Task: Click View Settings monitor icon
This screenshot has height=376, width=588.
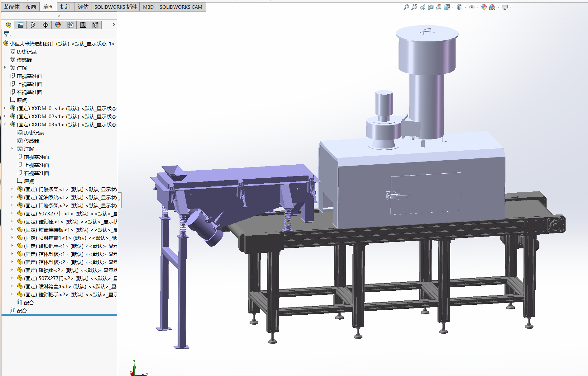Action: [505, 7]
